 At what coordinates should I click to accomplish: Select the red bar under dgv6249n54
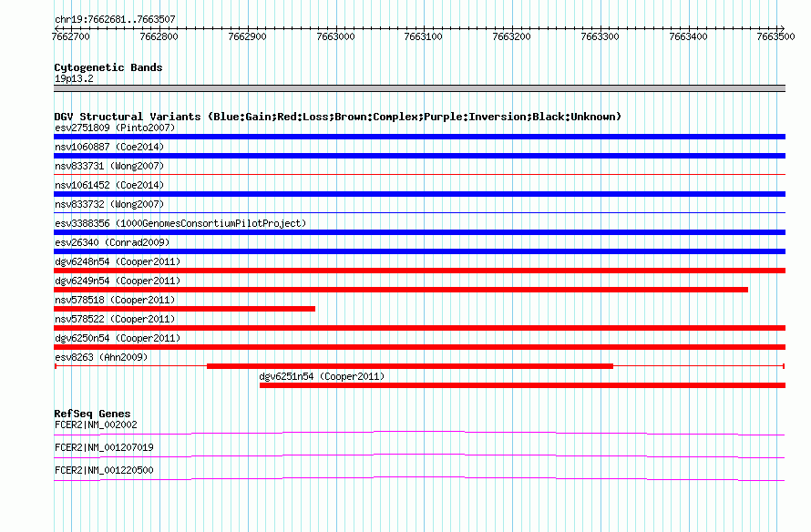click(401, 290)
